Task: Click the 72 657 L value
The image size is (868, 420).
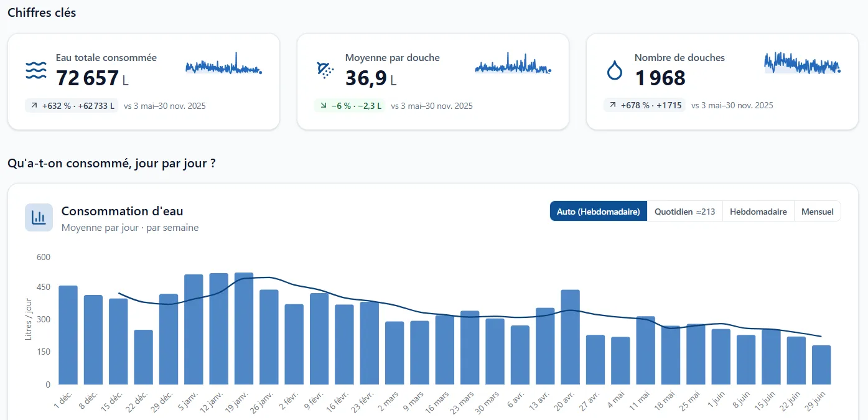Action: (x=92, y=78)
